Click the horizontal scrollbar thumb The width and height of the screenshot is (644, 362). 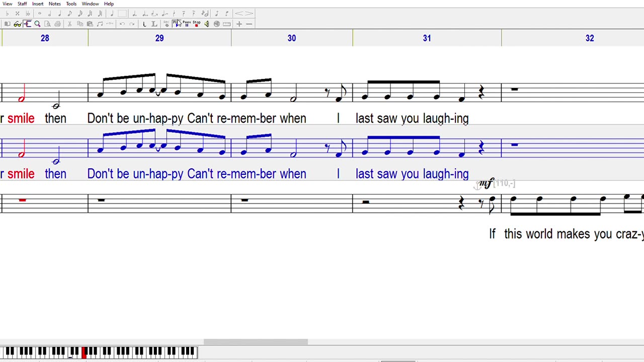coord(256,342)
